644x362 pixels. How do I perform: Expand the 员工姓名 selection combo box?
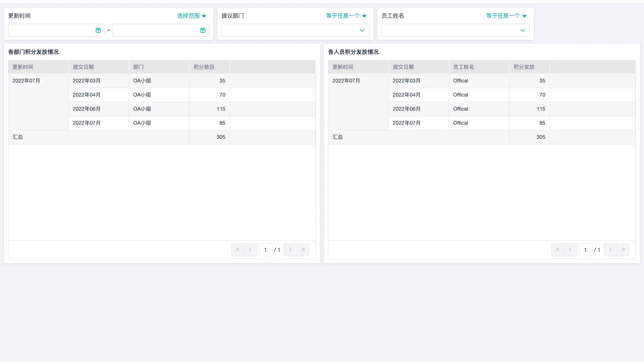(455, 30)
